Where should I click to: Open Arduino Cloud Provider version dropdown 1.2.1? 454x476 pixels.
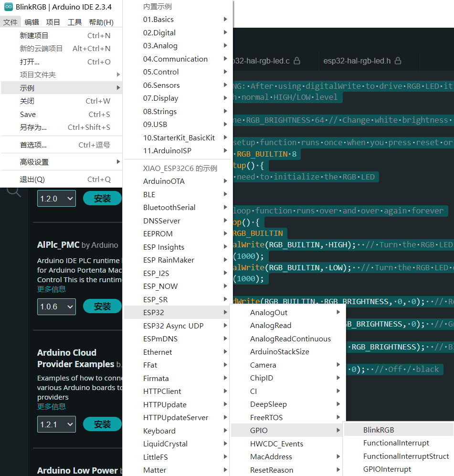click(56, 424)
